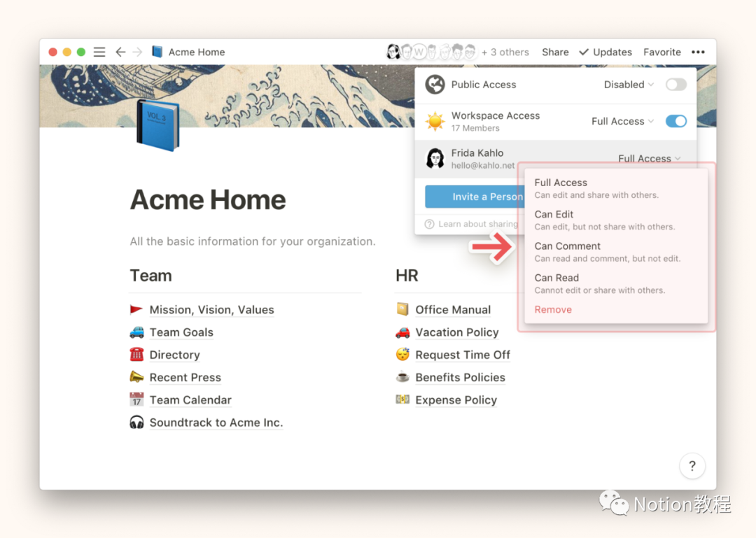This screenshot has width=756, height=538.
Task: Select Can Edit permission option
Action: [x=554, y=215]
